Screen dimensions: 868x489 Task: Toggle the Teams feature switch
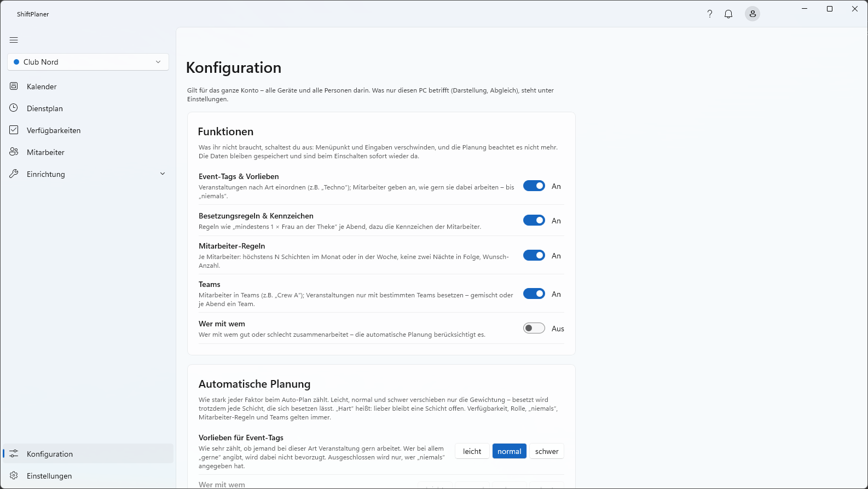(x=534, y=294)
